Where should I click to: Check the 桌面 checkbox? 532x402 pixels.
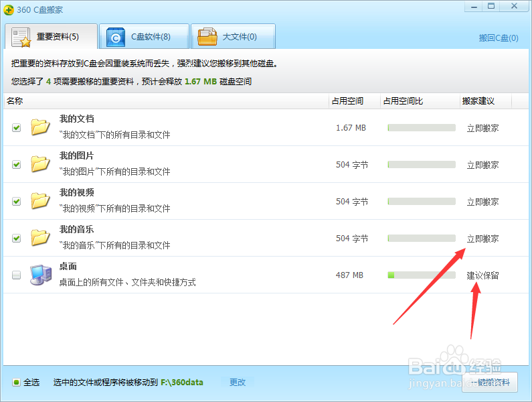point(16,275)
